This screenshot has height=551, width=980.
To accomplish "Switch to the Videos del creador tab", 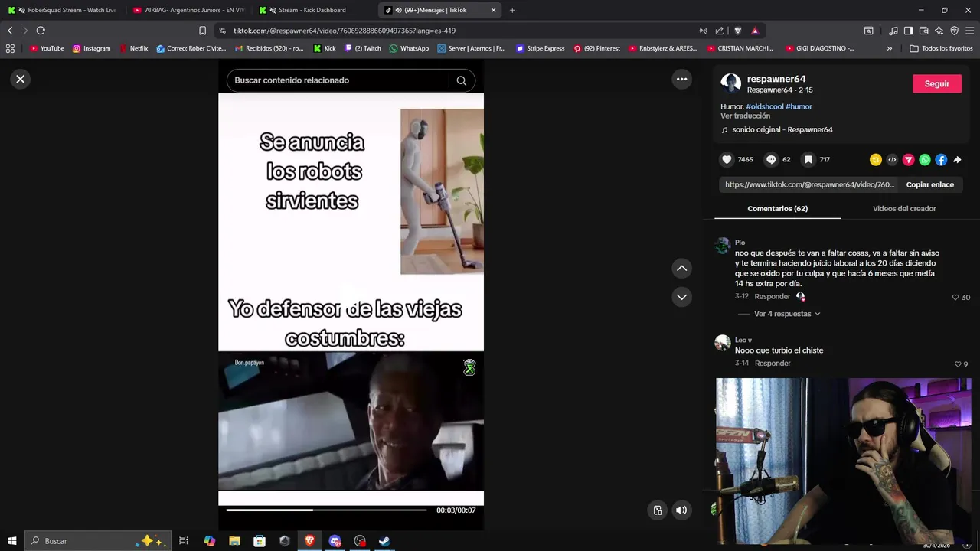I will [x=904, y=208].
